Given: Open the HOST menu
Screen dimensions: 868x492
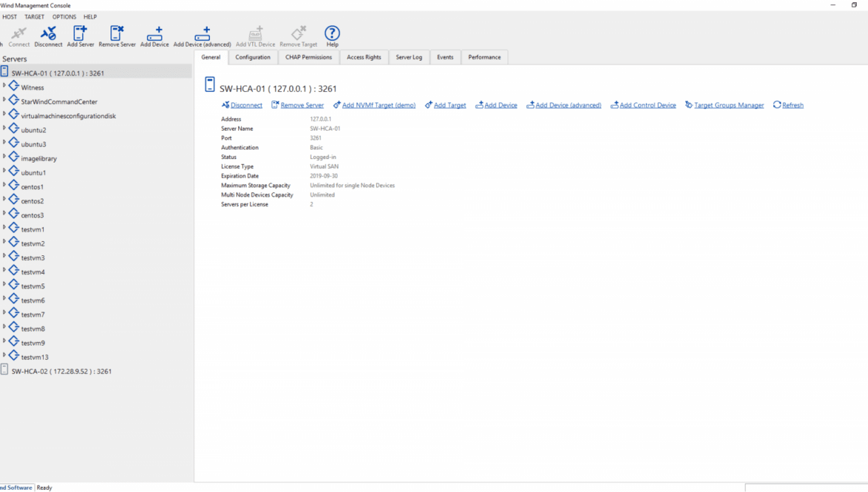Looking at the screenshot, I should tap(10, 17).
